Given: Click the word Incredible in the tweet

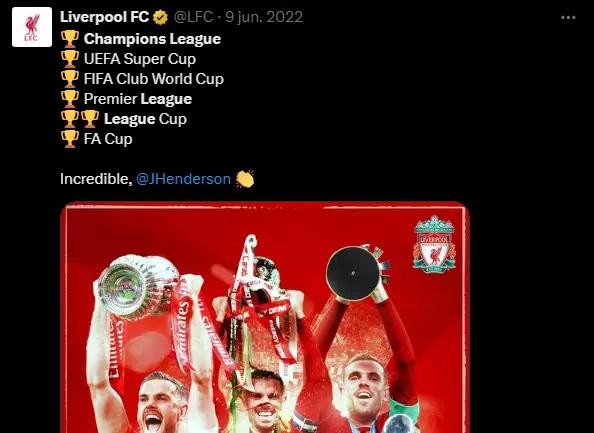Looking at the screenshot, I should pyautogui.click(x=96, y=178).
